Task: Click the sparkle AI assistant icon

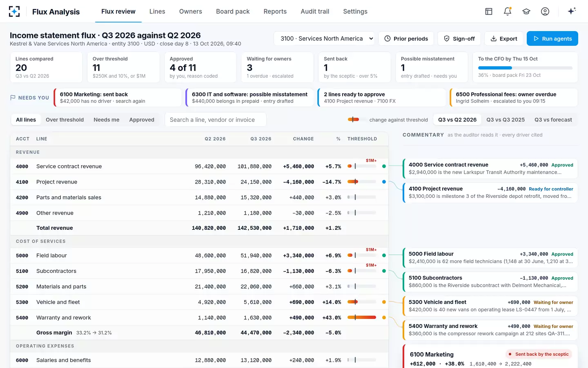Action: tap(572, 11)
